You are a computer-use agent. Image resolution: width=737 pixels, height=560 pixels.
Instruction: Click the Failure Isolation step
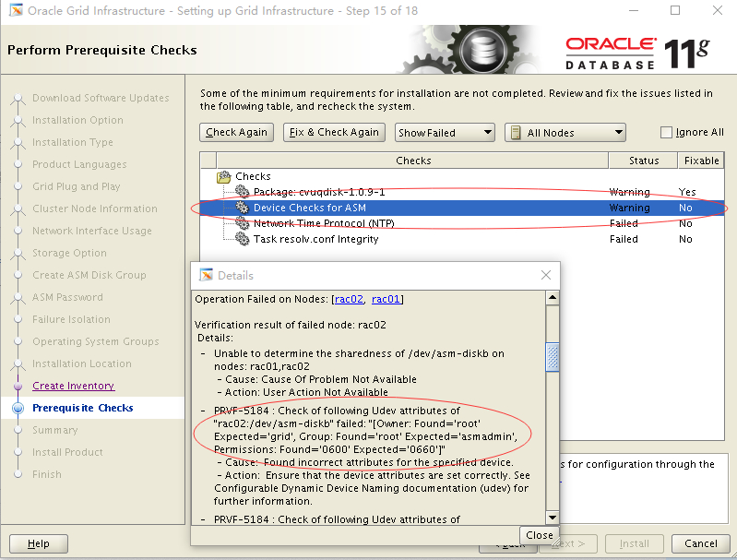click(71, 319)
